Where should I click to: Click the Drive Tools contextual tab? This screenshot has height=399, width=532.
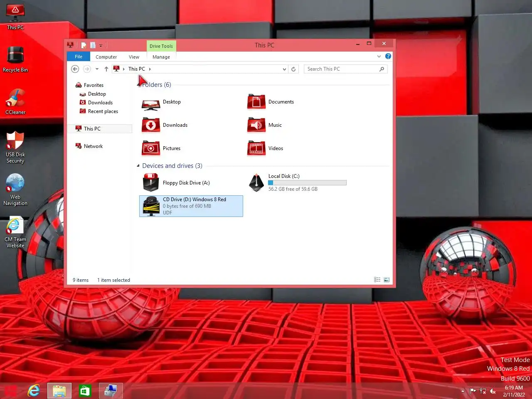point(161,46)
